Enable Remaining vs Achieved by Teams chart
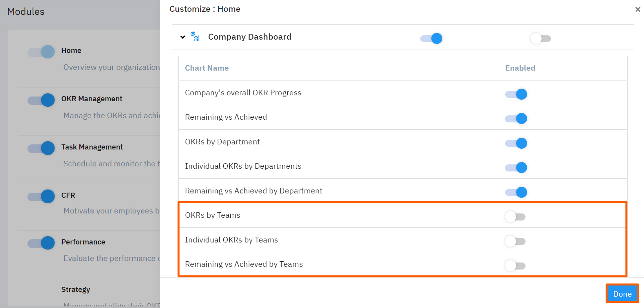644x308 pixels. pos(515,266)
